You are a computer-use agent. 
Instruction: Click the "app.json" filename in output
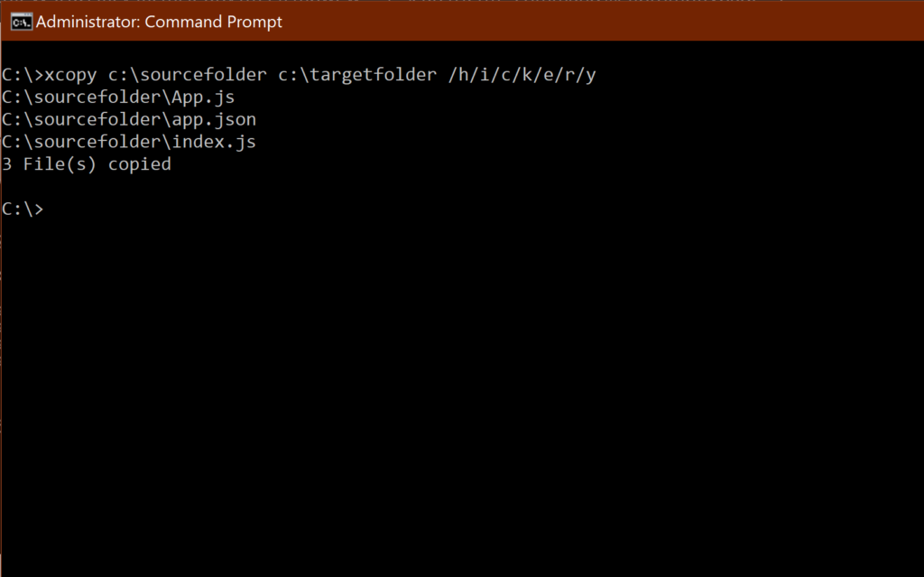coord(214,120)
